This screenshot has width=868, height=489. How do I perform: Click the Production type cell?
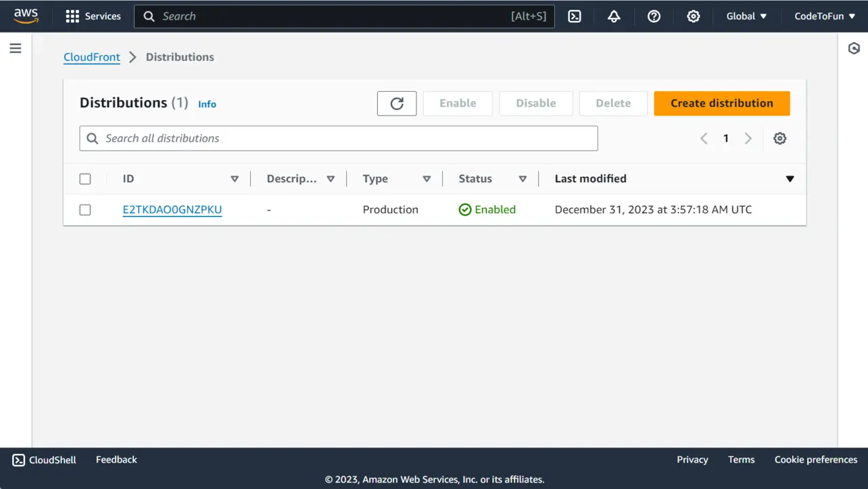click(x=391, y=209)
